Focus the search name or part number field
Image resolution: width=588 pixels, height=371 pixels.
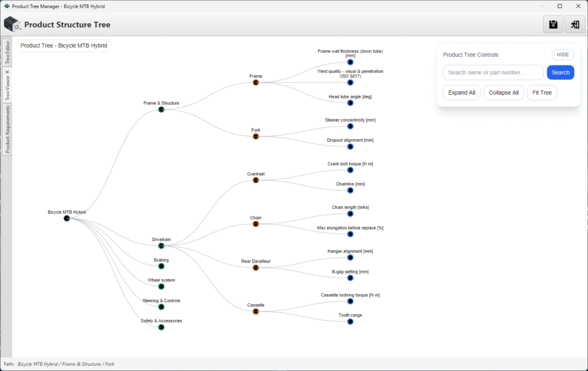point(493,72)
